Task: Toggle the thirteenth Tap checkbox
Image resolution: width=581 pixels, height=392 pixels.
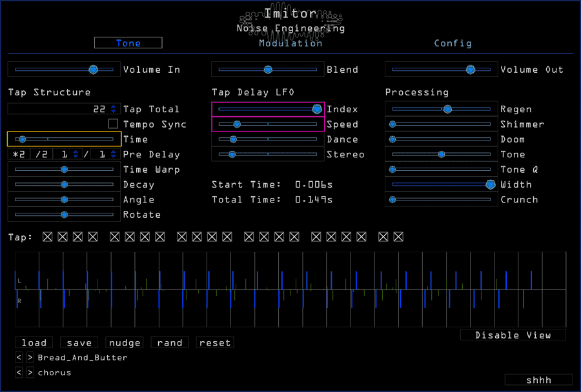Action: pos(249,237)
